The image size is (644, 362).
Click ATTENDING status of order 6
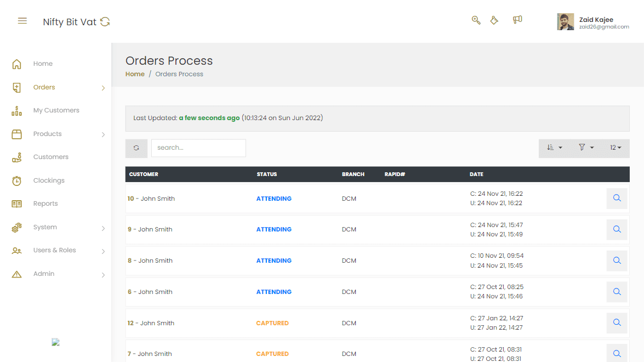click(274, 292)
